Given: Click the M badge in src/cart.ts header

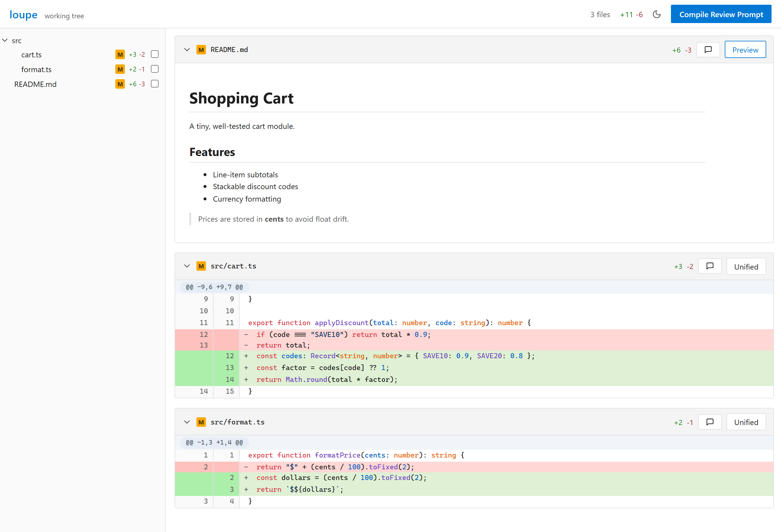Looking at the screenshot, I should coord(201,266).
